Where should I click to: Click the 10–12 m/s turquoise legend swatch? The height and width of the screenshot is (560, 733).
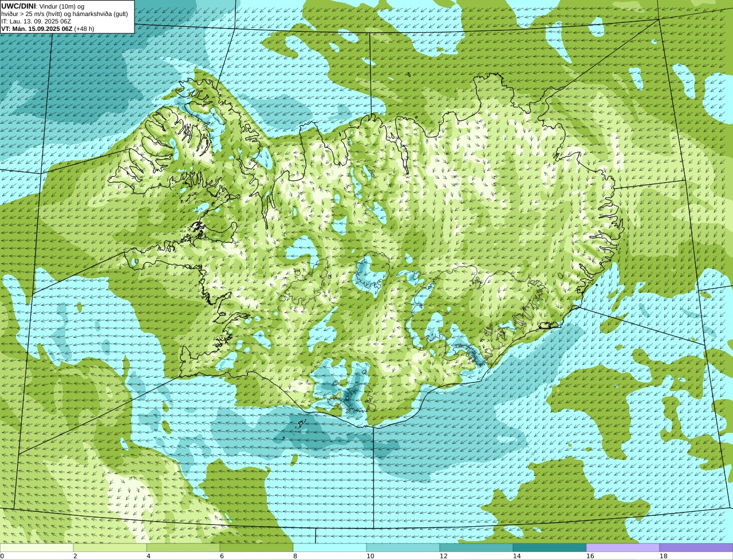(x=403, y=547)
